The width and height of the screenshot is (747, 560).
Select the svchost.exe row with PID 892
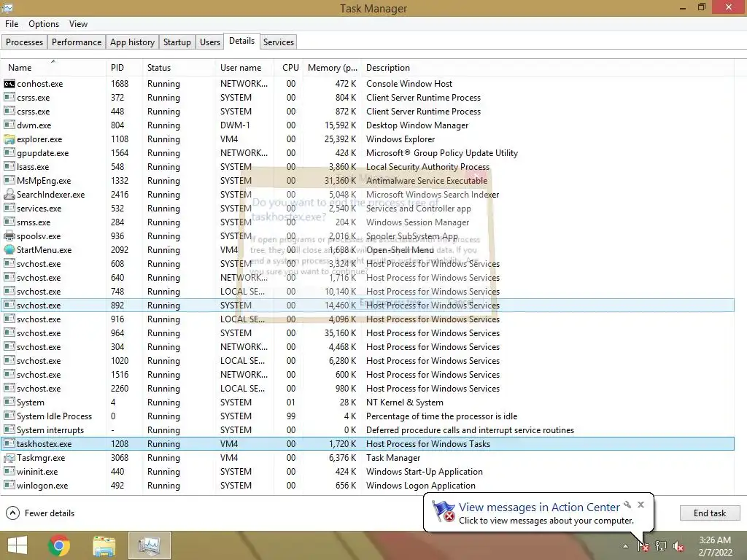pos(368,306)
